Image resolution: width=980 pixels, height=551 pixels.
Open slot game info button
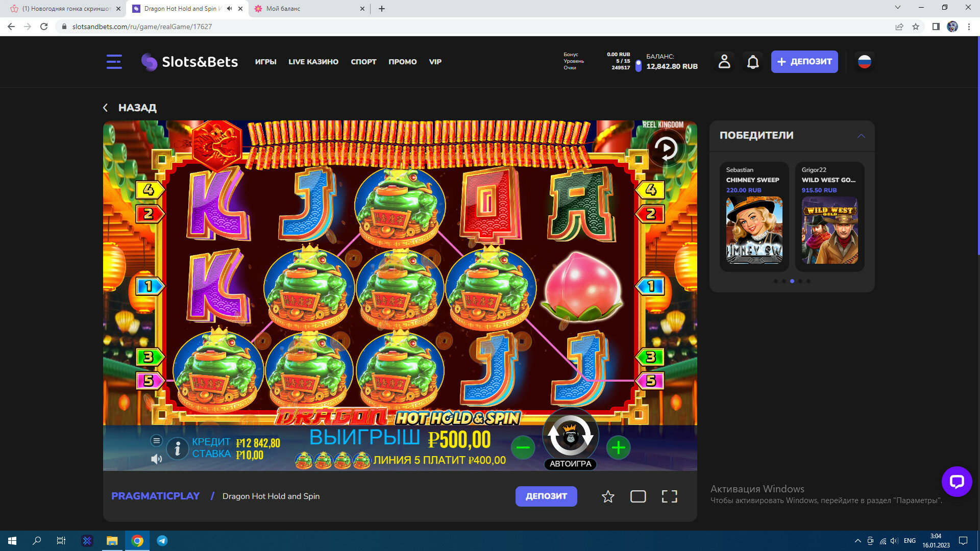click(x=177, y=448)
